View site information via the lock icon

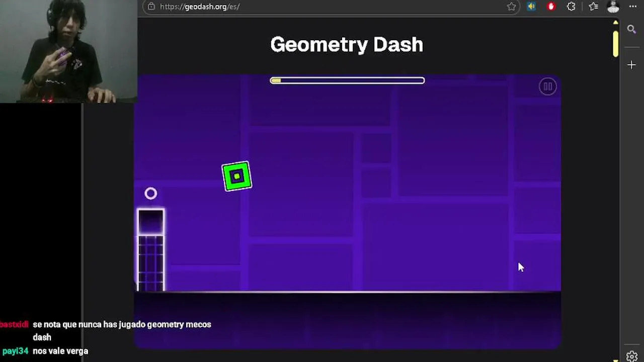coord(151,7)
